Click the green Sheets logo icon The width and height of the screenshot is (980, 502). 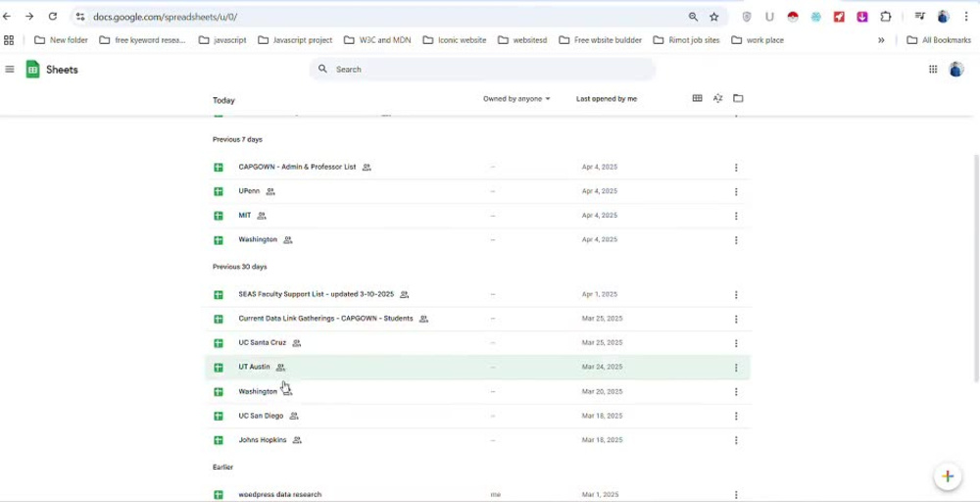(32, 70)
